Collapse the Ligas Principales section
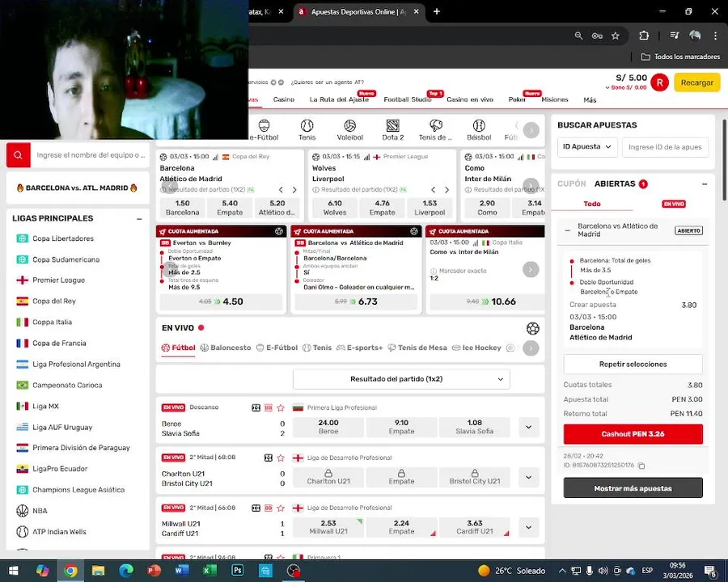This screenshot has height=582, width=728. coord(139,218)
